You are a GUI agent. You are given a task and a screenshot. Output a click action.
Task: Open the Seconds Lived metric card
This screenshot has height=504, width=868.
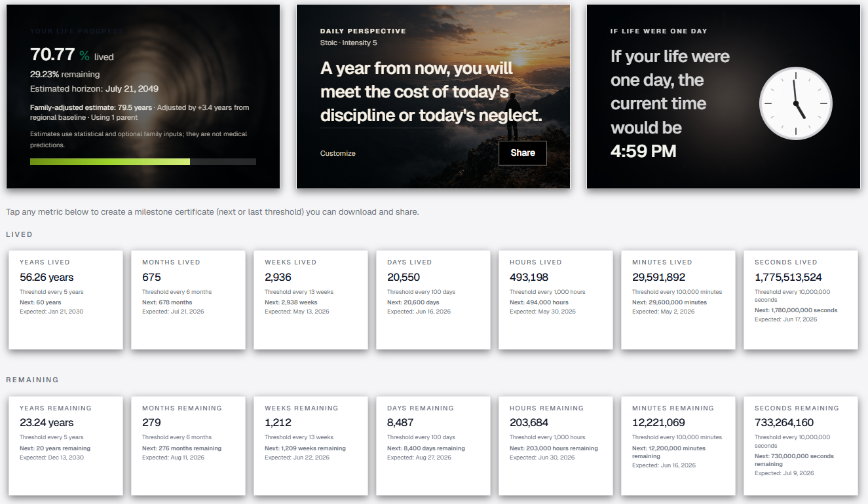(801, 300)
